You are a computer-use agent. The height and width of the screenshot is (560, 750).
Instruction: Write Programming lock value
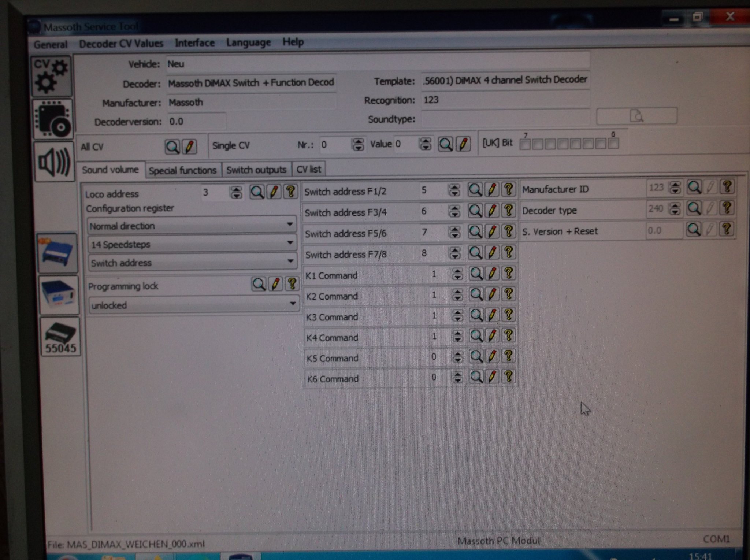[275, 284]
